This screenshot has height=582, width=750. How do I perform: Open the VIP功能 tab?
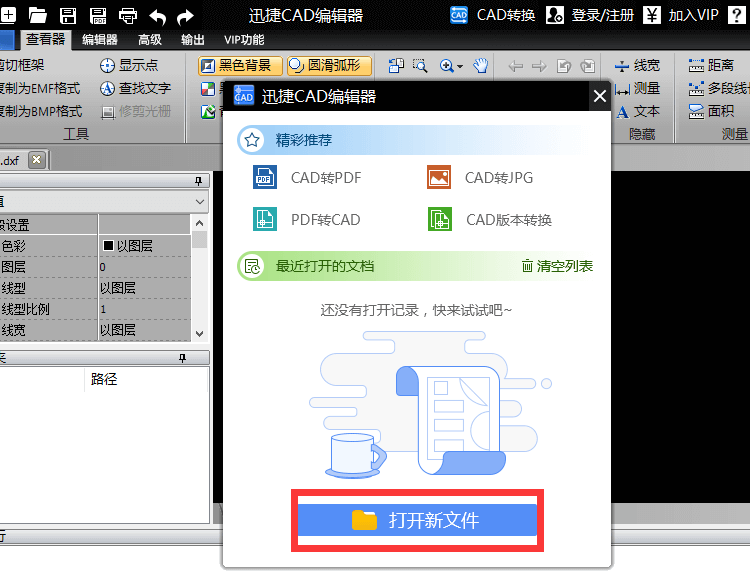244,39
